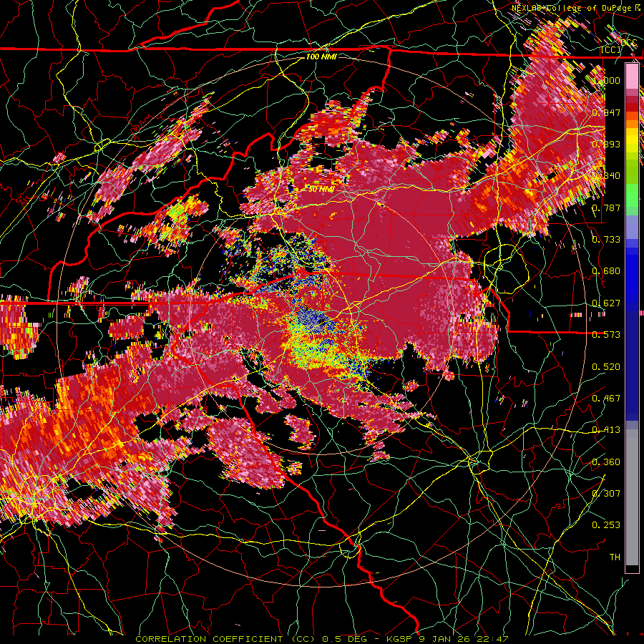Click the 50 NMI range ring label

[321, 189]
